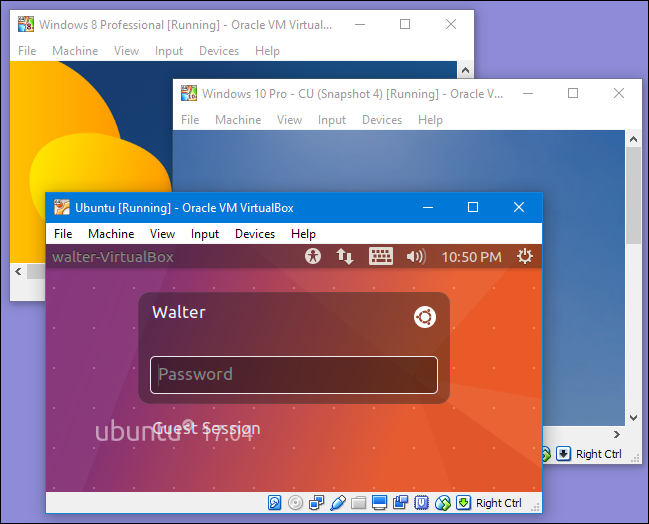This screenshot has width=649, height=524.
Task: Open the Ubuntu accessibility indicator icon
Action: pos(313,257)
